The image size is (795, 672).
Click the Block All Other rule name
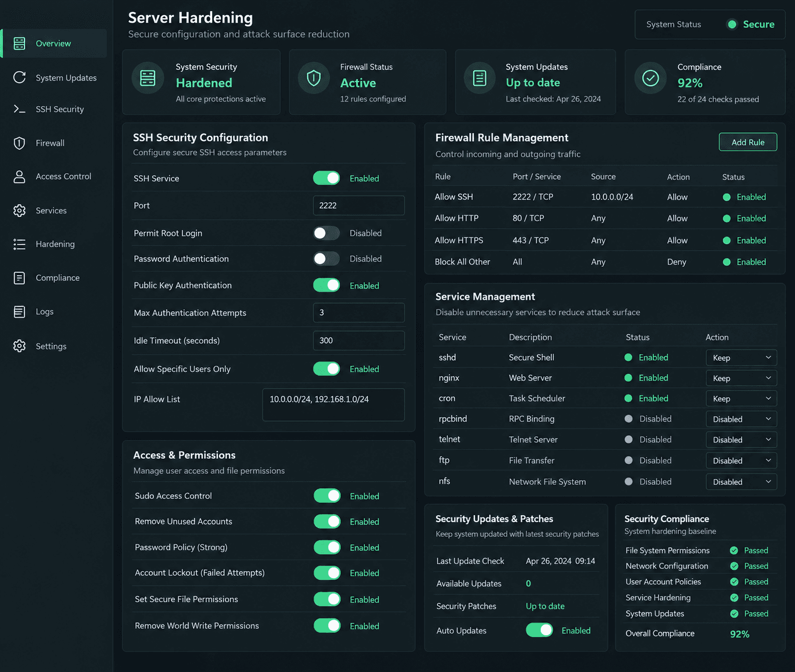[x=462, y=262]
